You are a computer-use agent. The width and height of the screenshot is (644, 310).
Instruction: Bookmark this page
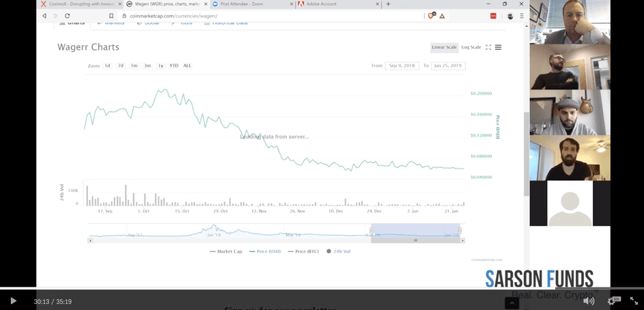[x=111, y=16]
